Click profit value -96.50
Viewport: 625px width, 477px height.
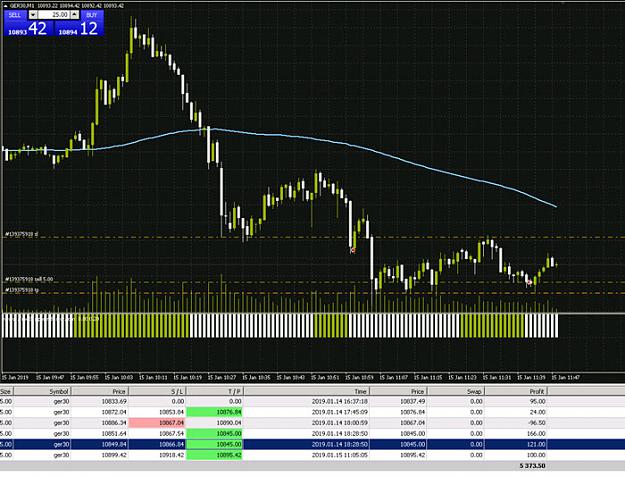tap(536, 423)
